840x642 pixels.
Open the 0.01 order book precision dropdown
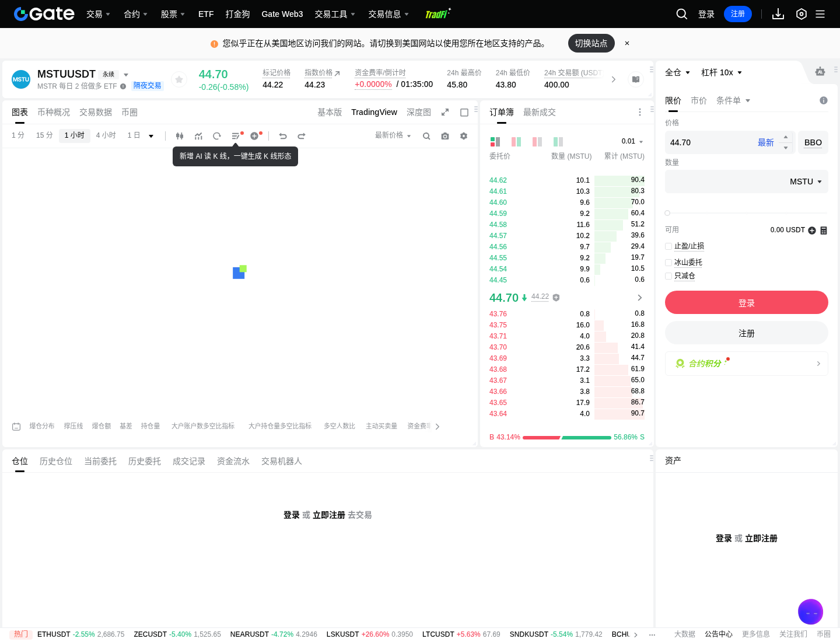click(x=632, y=141)
